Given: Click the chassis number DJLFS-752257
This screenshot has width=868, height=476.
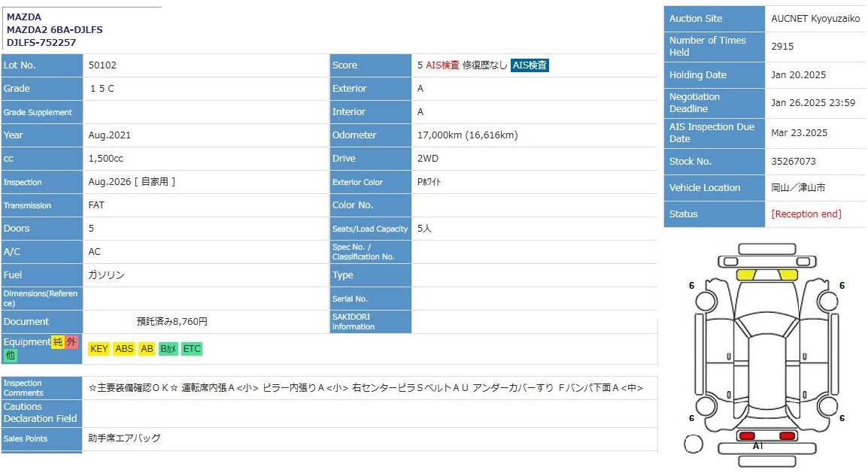Looking at the screenshot, I should pos(41,43).
